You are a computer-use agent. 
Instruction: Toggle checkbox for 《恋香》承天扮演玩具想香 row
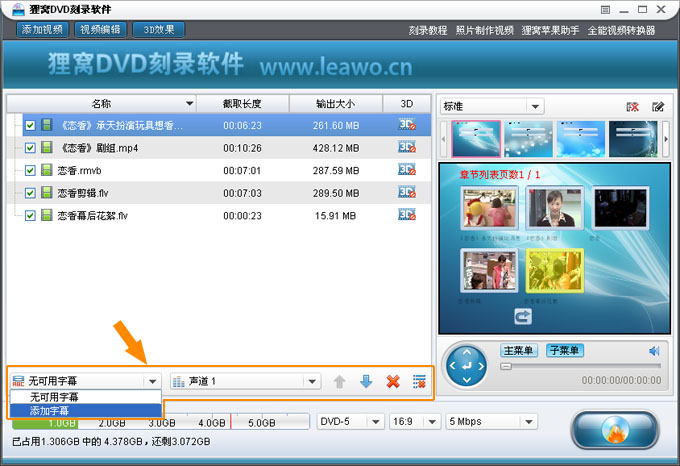click(30, 126)
